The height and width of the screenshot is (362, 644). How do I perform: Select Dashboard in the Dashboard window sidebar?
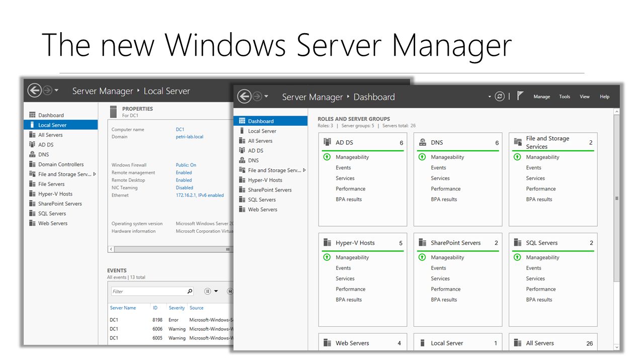coord(270,121)
